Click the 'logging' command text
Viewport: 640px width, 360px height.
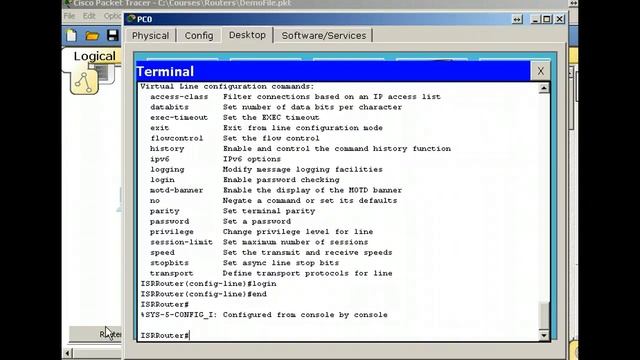(167, 169)
